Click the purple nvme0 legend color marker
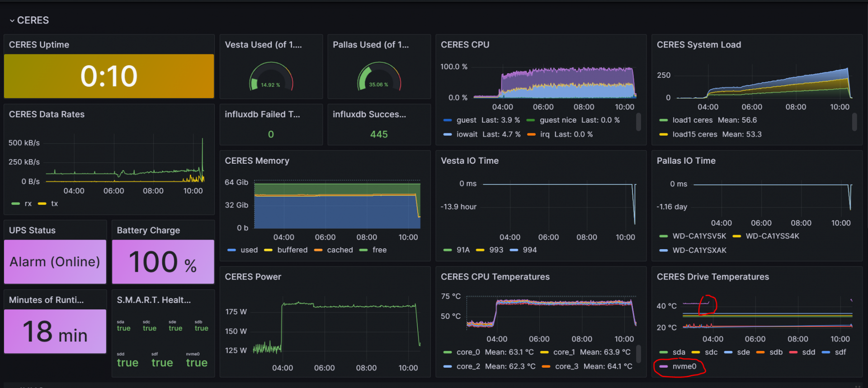 coord(663,367)
